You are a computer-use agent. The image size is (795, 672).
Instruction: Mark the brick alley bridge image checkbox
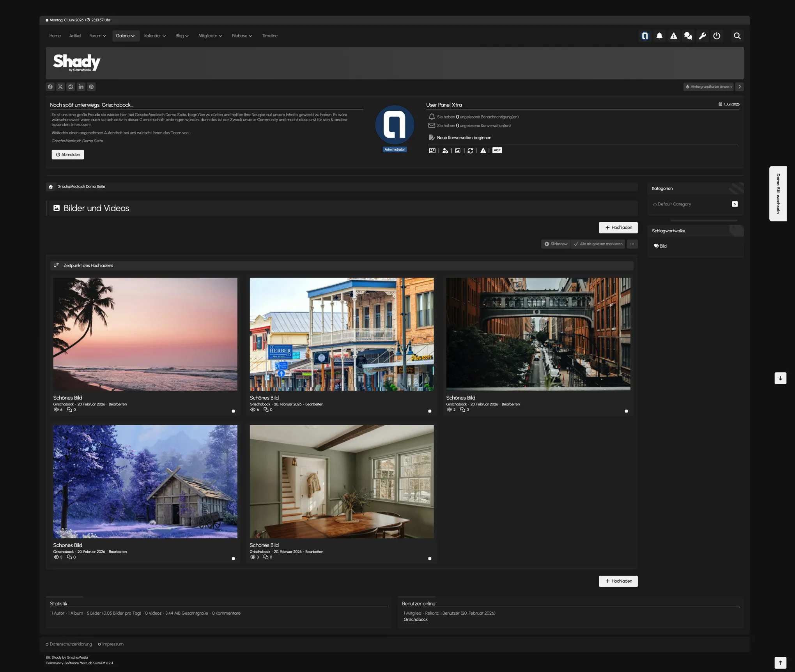coord(626,411)
